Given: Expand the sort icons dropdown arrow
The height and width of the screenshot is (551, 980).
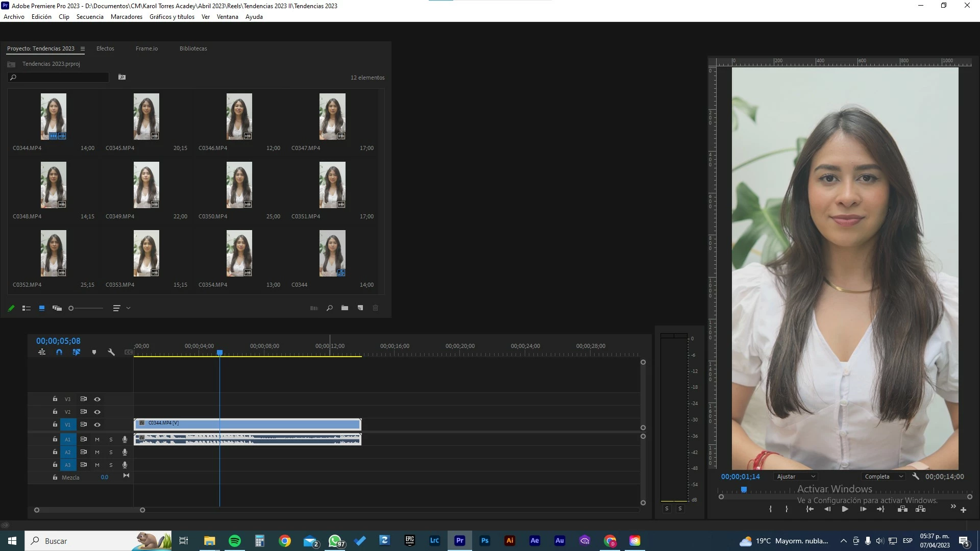Looking at the screenshot, I should point(129,308).
